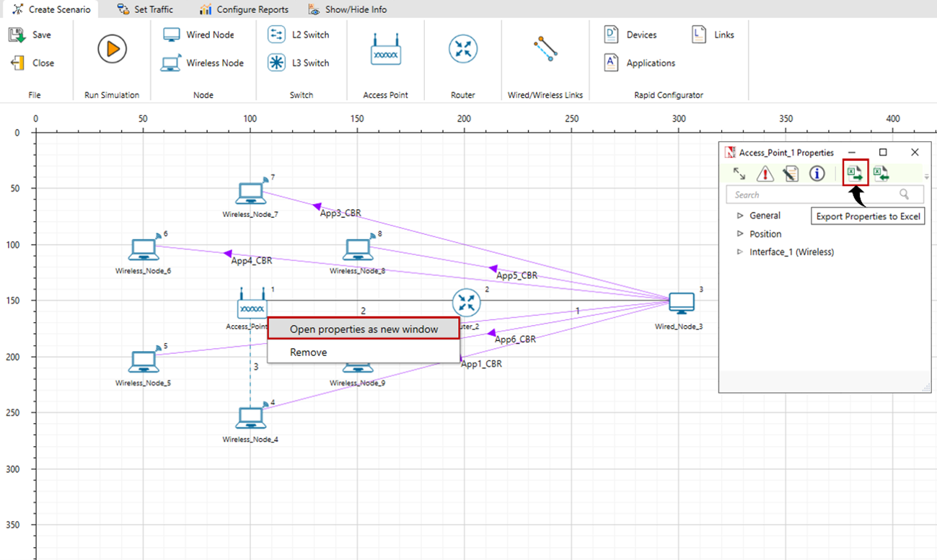This screenshot has width=937, height=560.
Task: Choose the Router ribbon icon
Action: pyautogui.click(x=463, y=49)
